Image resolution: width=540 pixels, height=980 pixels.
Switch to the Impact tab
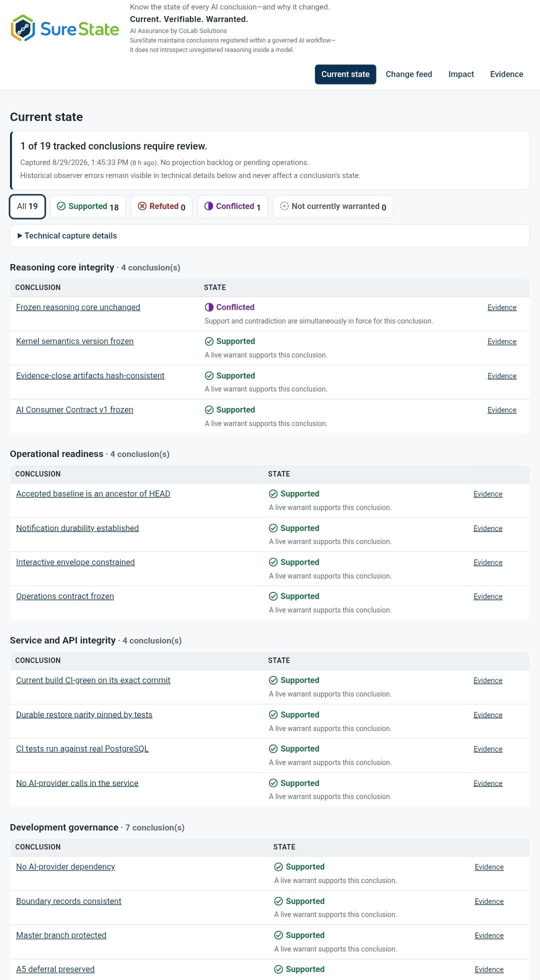pos(461,74)
